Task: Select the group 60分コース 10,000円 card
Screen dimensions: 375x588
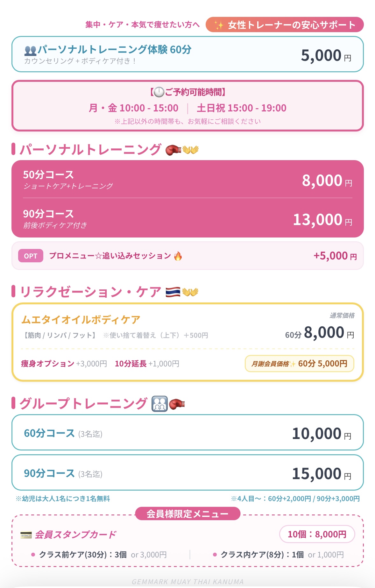Action: click(x=187, y=433)
